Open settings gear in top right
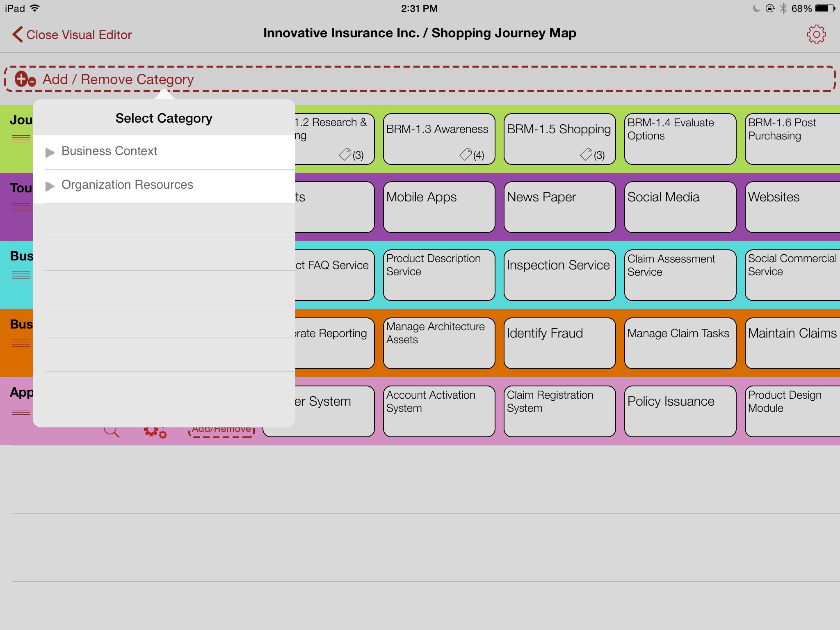Screen dimensions: 840x630 [x=816, y=34]
